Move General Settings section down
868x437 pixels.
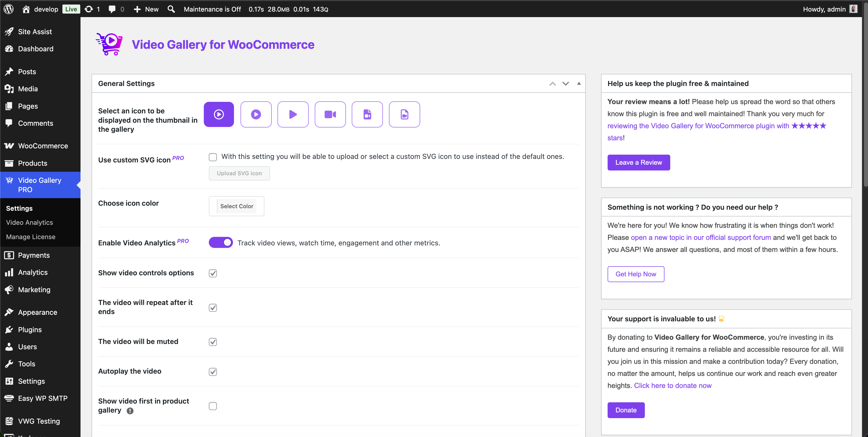tap(565, 83)
